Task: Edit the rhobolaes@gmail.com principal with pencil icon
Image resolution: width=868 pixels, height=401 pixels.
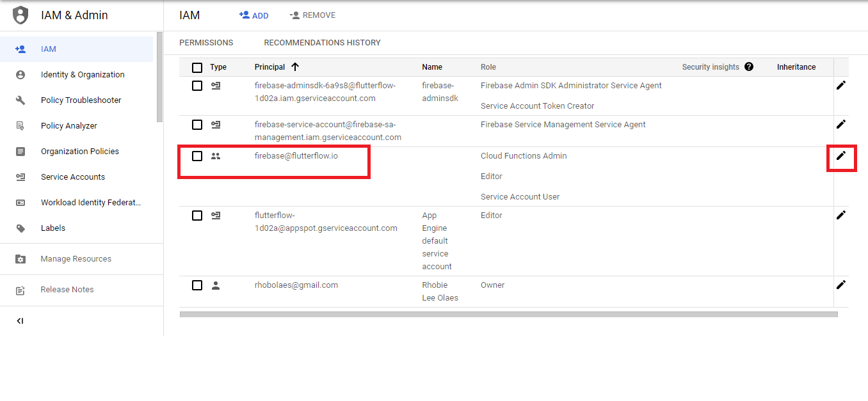Action: (x=841, y=285)
